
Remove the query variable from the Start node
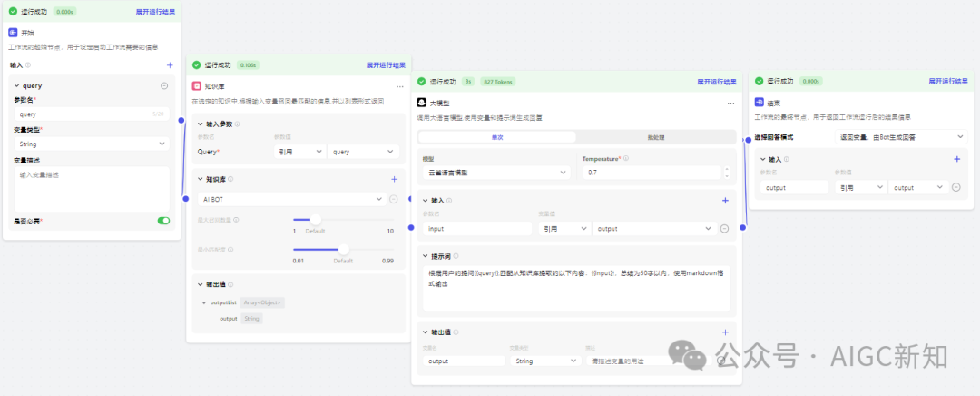pyautogui.click(x=164, y=85)
